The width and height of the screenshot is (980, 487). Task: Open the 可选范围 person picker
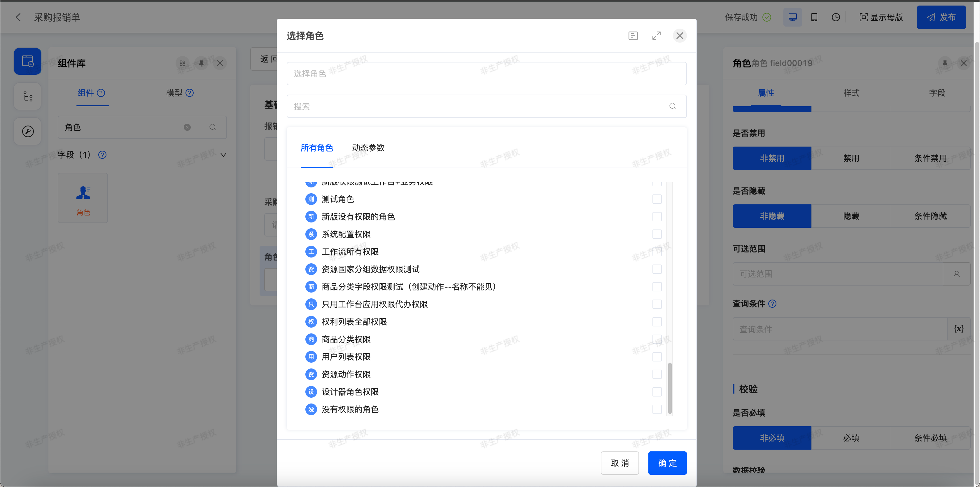click(956, 274)
